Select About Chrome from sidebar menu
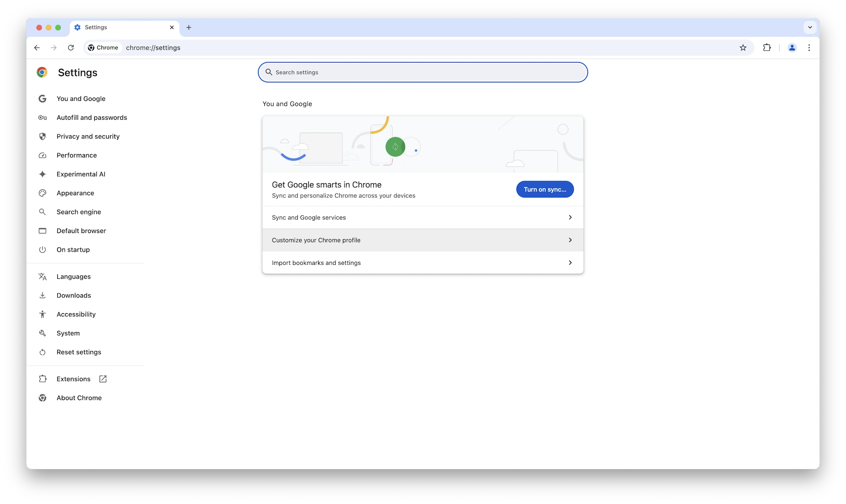The height and width of the screenshot is (504, 846). 78,397
